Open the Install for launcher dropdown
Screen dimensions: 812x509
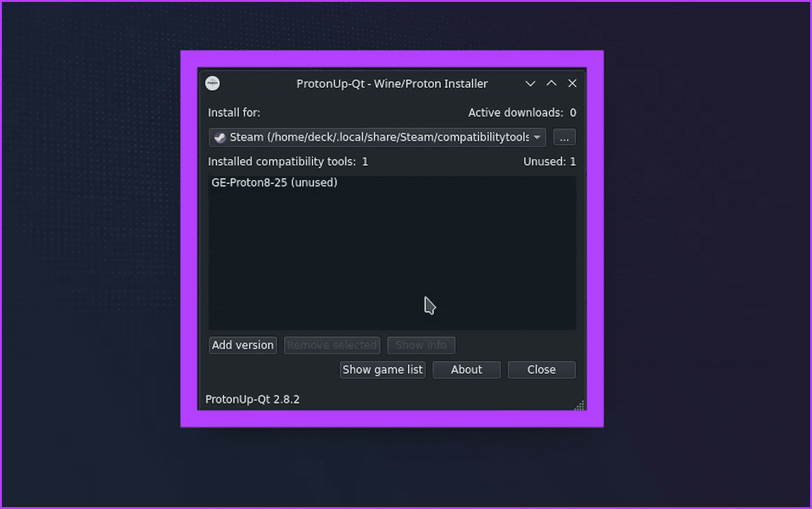tap(377, 137)
